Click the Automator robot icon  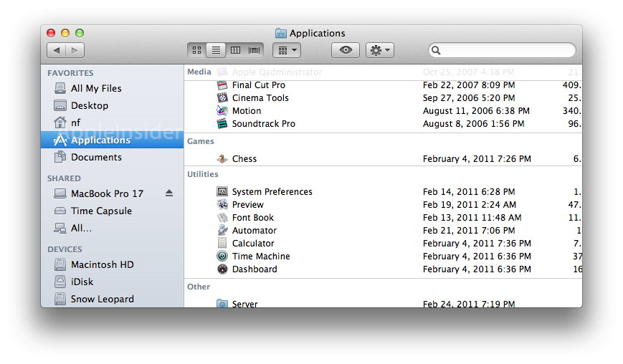[222, 230]
